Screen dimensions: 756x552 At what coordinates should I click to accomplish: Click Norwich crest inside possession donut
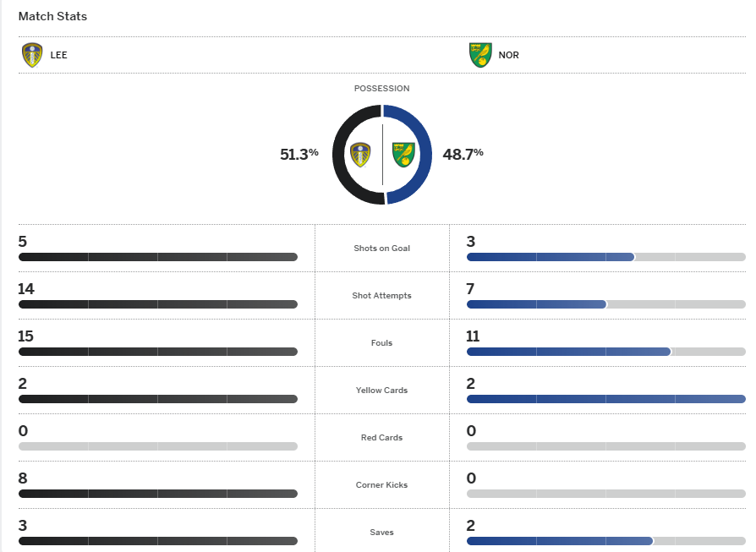coord(403,155)
